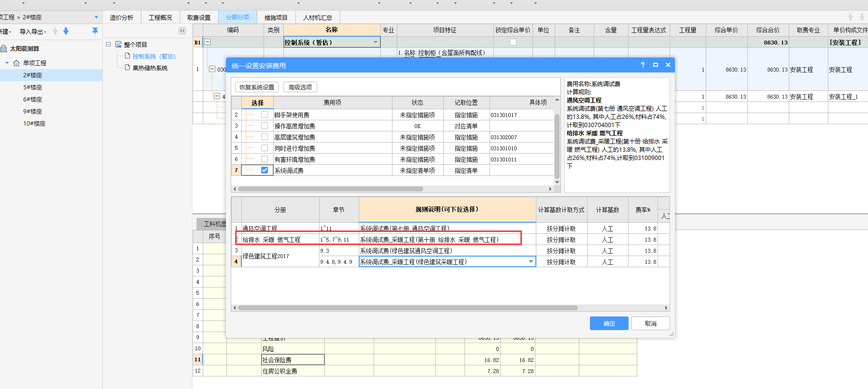Screen dimensions: 868x389
Task: Close the 统一设置安装费用 dialog
Action: pyautogui.click(x=668, y=65)
